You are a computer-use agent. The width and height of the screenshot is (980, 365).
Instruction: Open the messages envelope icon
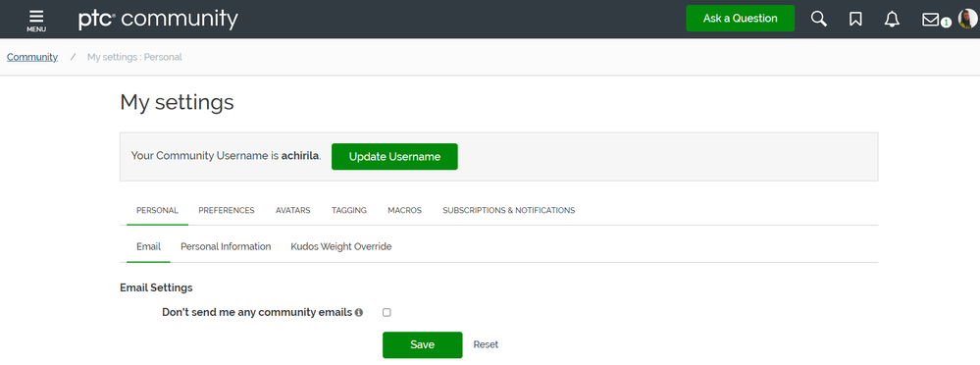pyautogui.click(x=931, y=20)
